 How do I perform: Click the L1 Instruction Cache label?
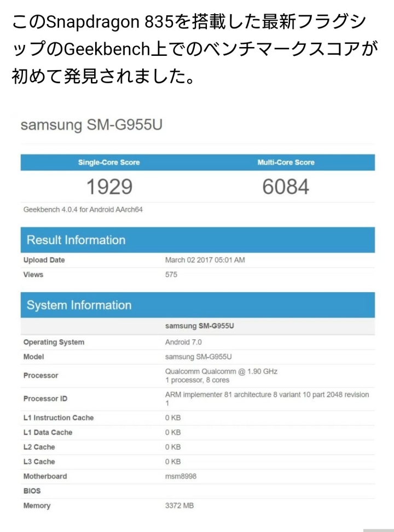(59, 418)
